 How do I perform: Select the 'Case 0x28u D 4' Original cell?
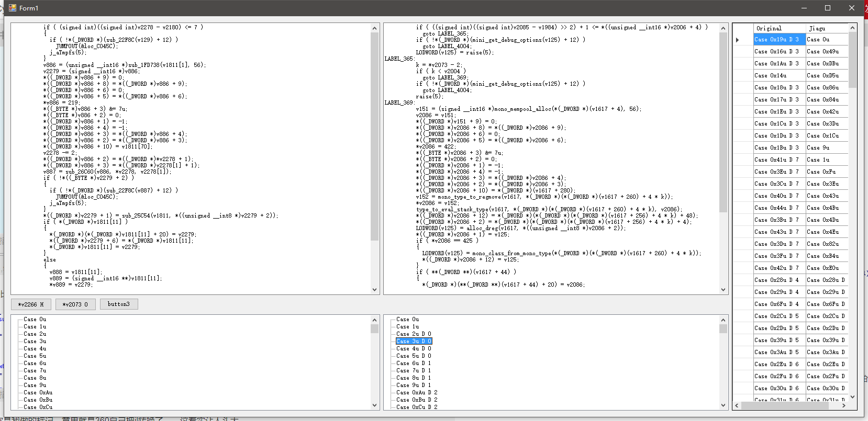coord(779,280)
